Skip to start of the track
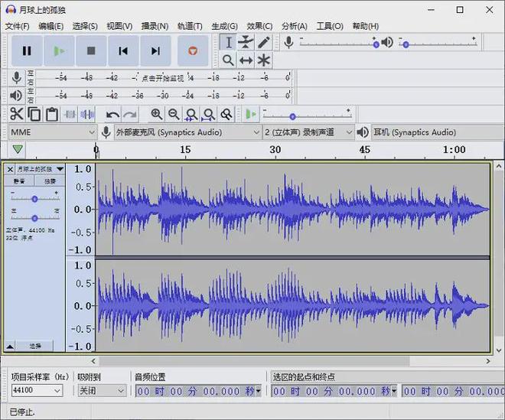The width and height of the screenshot is (505, 420). click(x=122, y=50)
